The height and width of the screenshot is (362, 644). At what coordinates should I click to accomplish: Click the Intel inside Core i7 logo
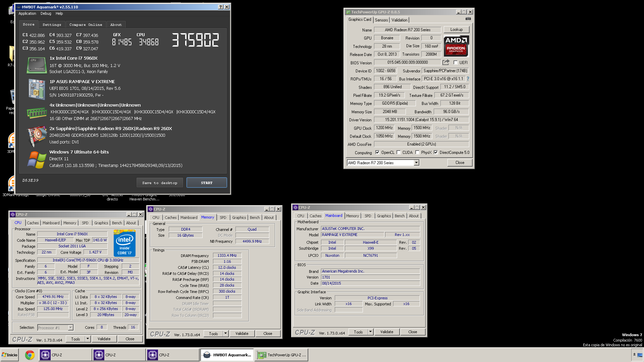pyautogui.click(x=124, y=243)
